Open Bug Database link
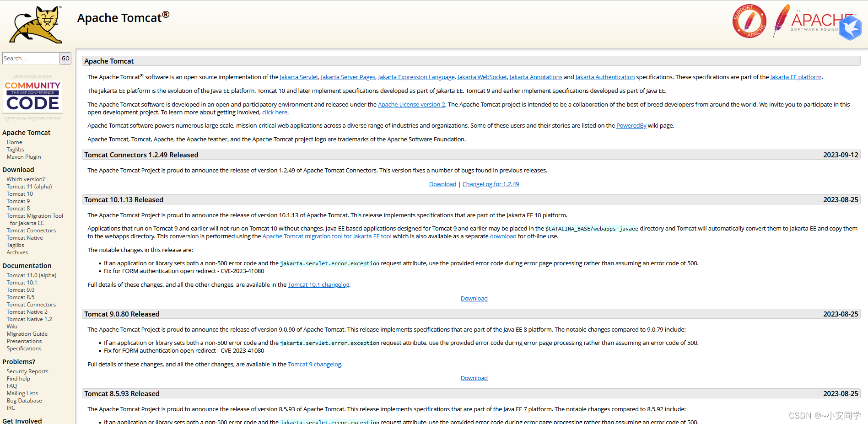Image resolution: width=868 pixels, height=424 pixels. [24, 401]
